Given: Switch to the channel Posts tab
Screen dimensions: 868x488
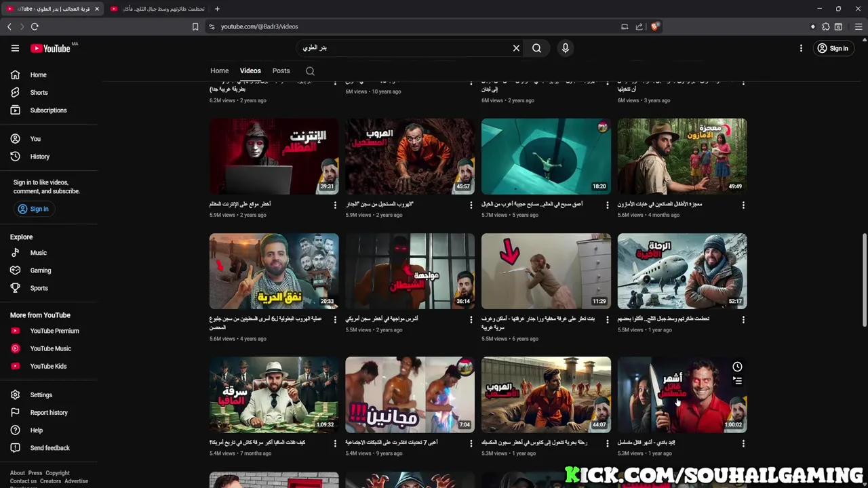Looking at the screenshot, I should (x=281, y=70).
